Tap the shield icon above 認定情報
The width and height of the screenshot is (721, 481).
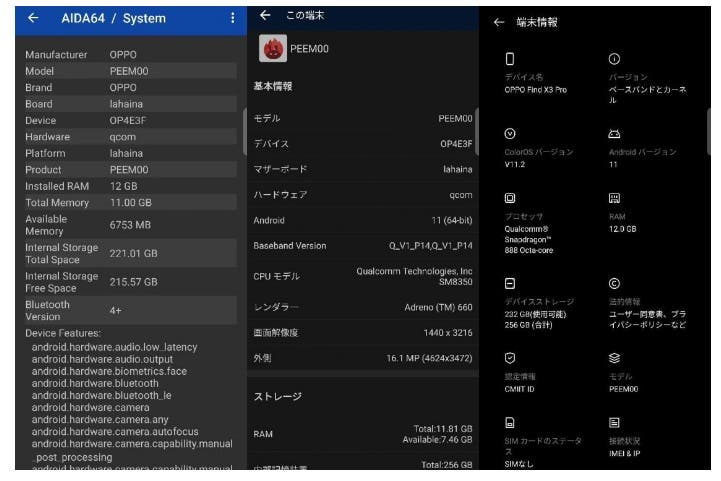click(510, 358)
